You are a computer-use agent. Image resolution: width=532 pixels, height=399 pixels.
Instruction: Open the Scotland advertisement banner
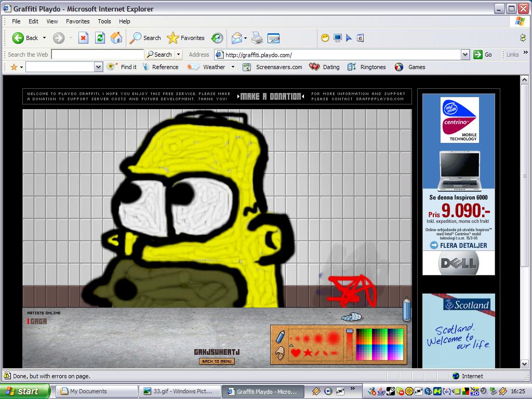pyautogui.click(x=458, y=331)
